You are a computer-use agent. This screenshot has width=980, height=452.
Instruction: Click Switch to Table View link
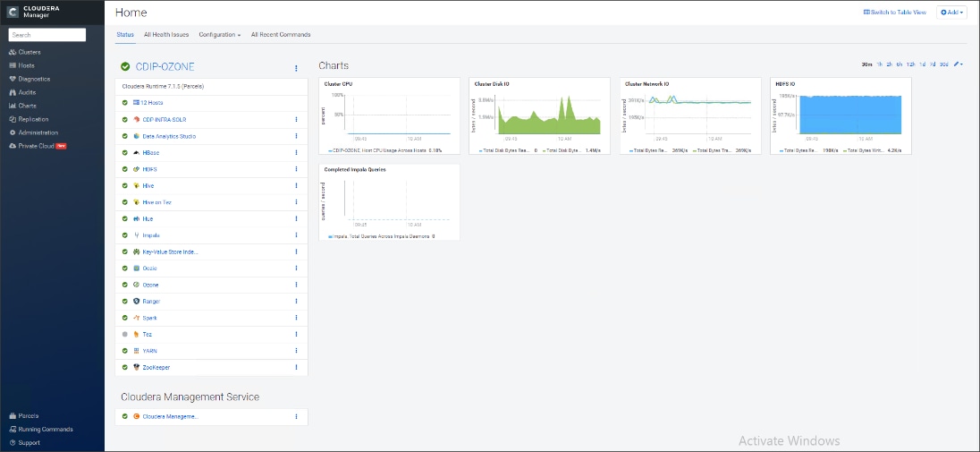(895, 12)
